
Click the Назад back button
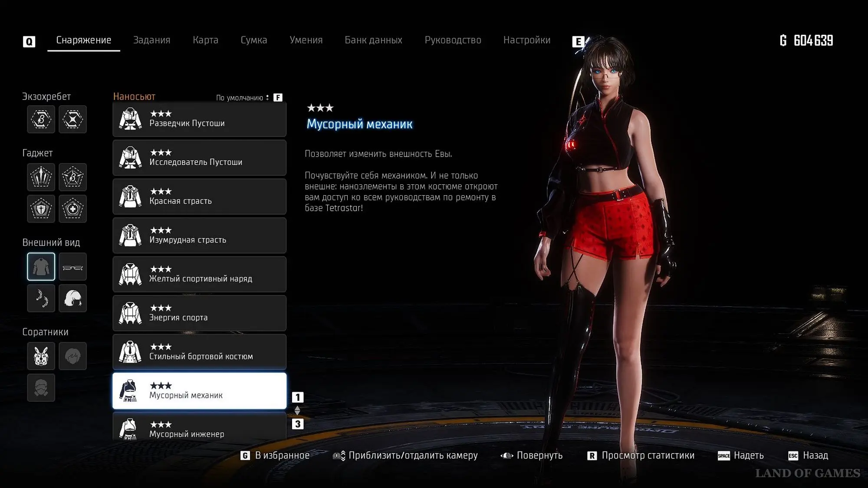(x=808, y=455)
